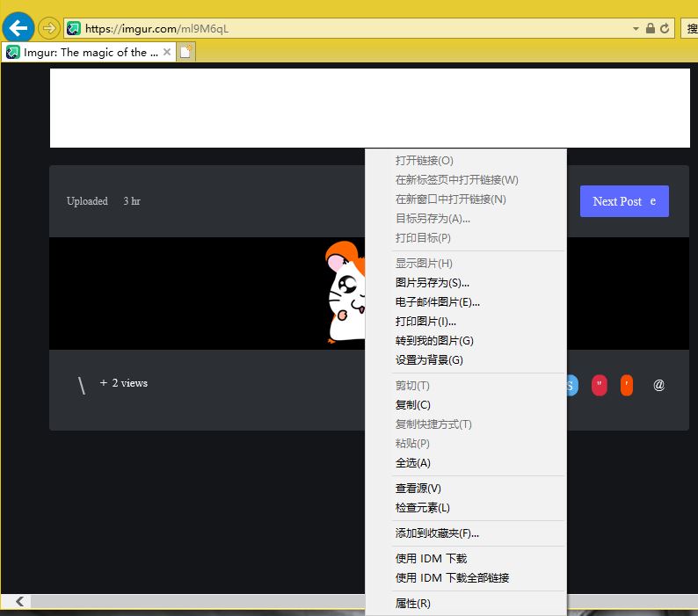Choose 打印图片(I)... from context menu
This screenshot has width=698, height=616.
point(466,322)
